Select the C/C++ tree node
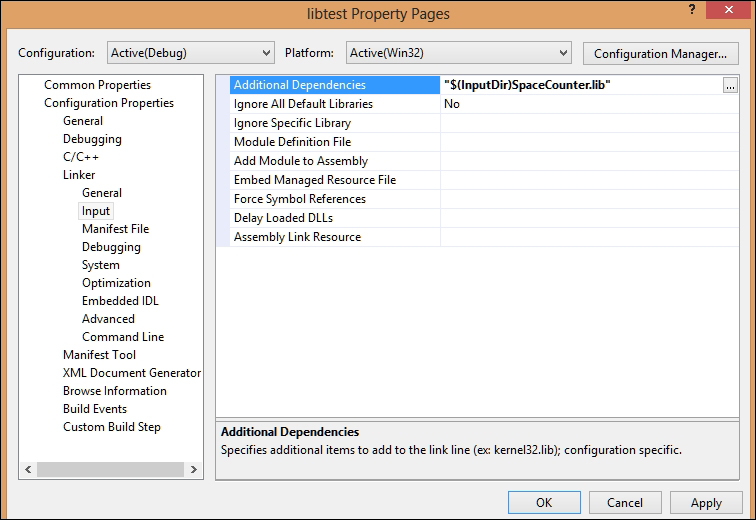Image resolution: width=756 pixels, height=520 pixels. [x=81, y=157]
